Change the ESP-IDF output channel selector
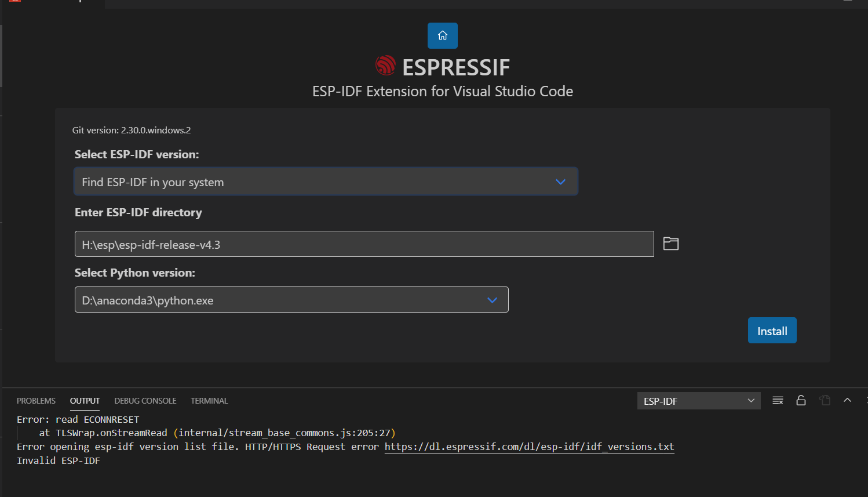868x497 pixels. pos(698,400)
